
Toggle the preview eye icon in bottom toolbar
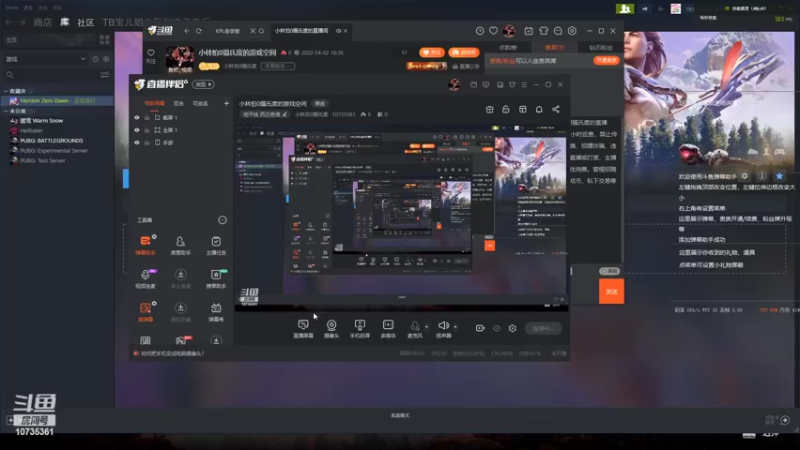(x=496, y=328)
